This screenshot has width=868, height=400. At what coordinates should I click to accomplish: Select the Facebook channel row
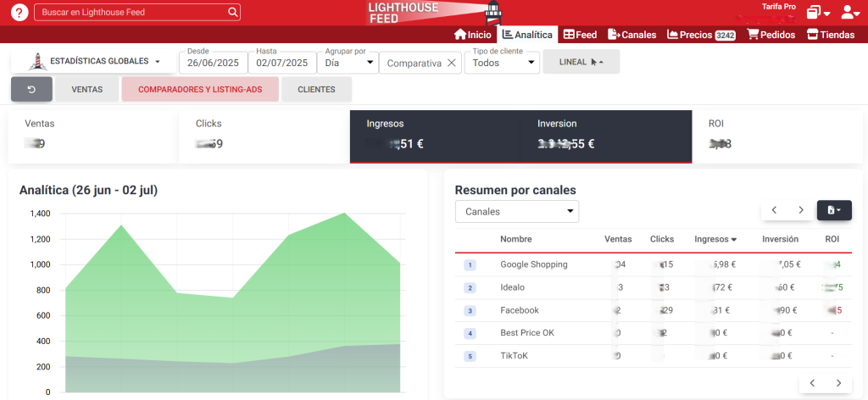[654, 310]
